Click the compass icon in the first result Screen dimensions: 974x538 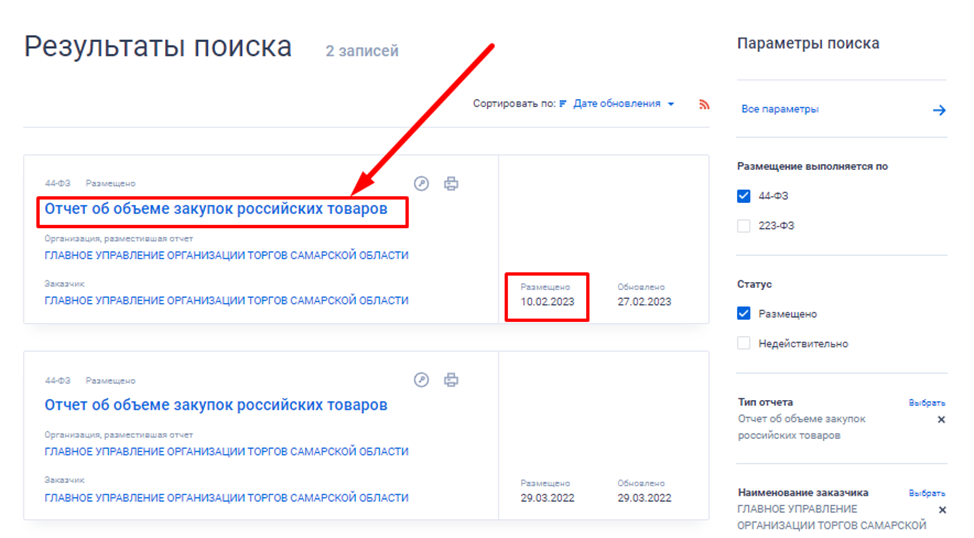(422, 184)
